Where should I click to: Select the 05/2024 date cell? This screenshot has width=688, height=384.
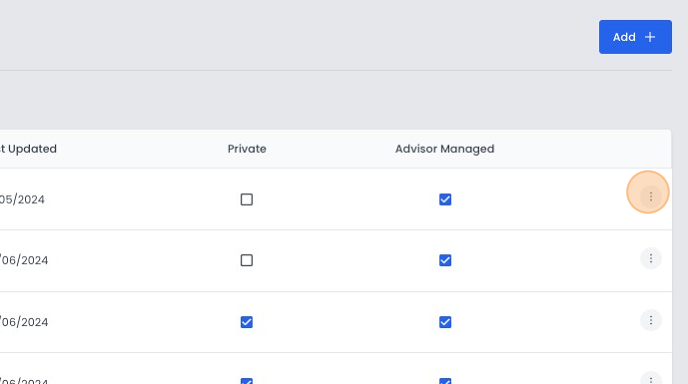click(22, 200)
